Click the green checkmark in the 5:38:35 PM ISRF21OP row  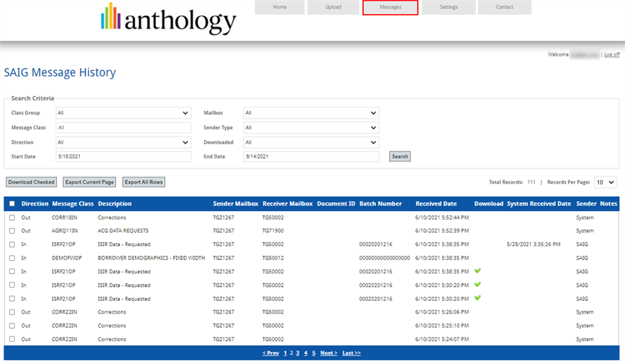pyautogui.click(x=478, y=271)
